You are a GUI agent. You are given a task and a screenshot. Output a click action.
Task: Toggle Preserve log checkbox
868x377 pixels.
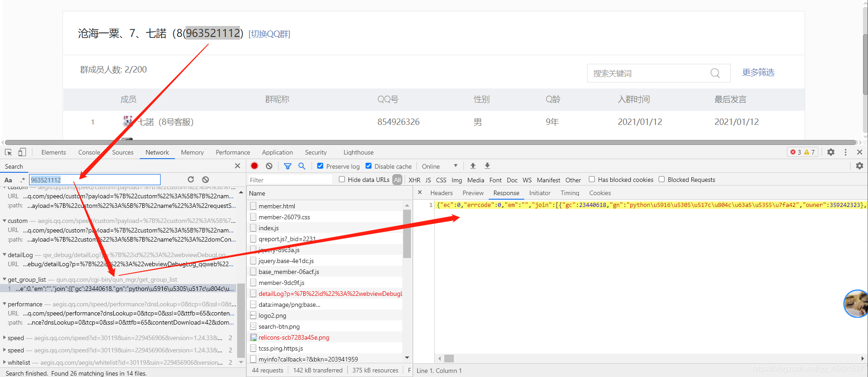pos(320,166)
